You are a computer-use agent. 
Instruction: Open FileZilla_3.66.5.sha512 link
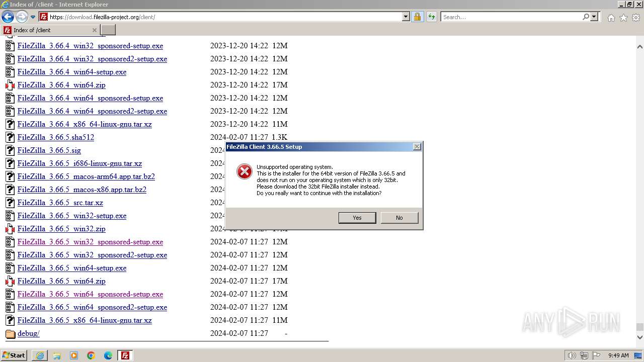click(x=56, y=137)
